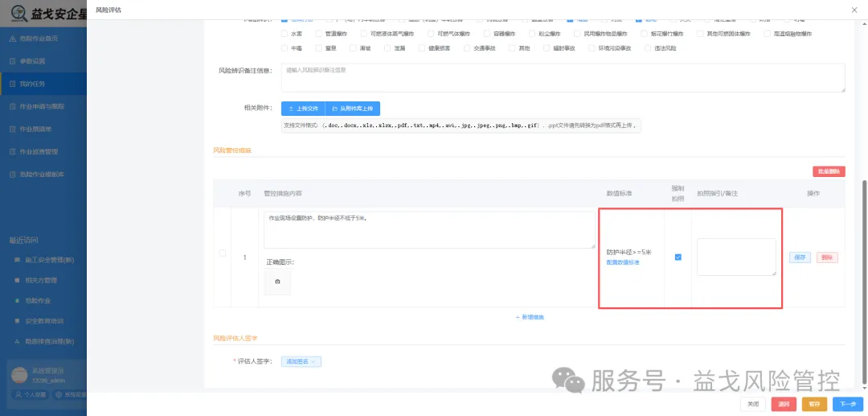Viewport: 868px width, 416px height.
Task: Enable the 违法风险 checkbox
Action: [649, 48]
